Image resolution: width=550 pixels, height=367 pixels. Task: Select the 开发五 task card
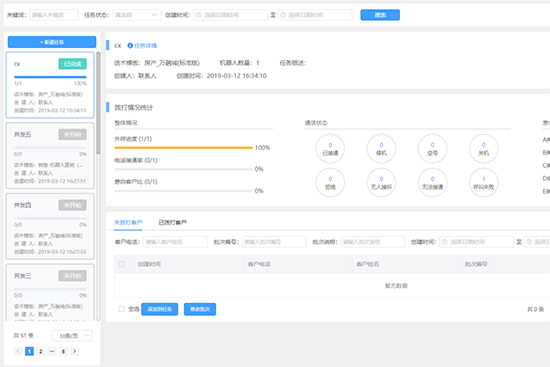(x=50, y=155)
